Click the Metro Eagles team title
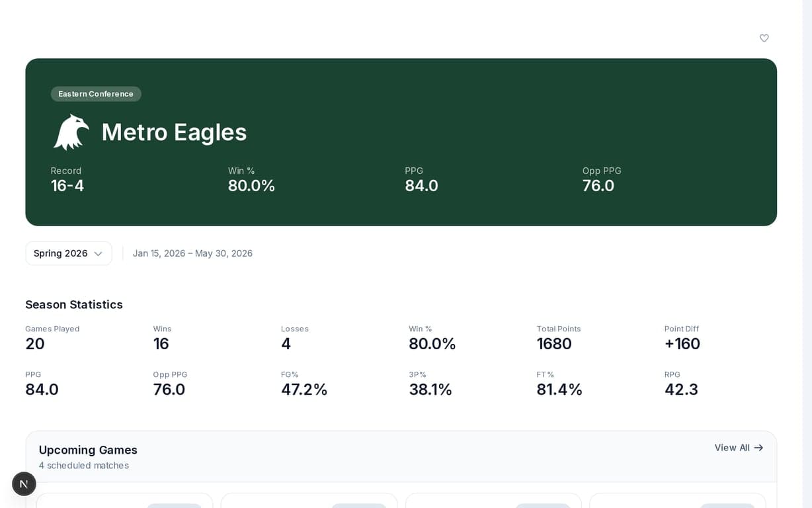Viewport: 812px width, 508px height. [174, 132]
